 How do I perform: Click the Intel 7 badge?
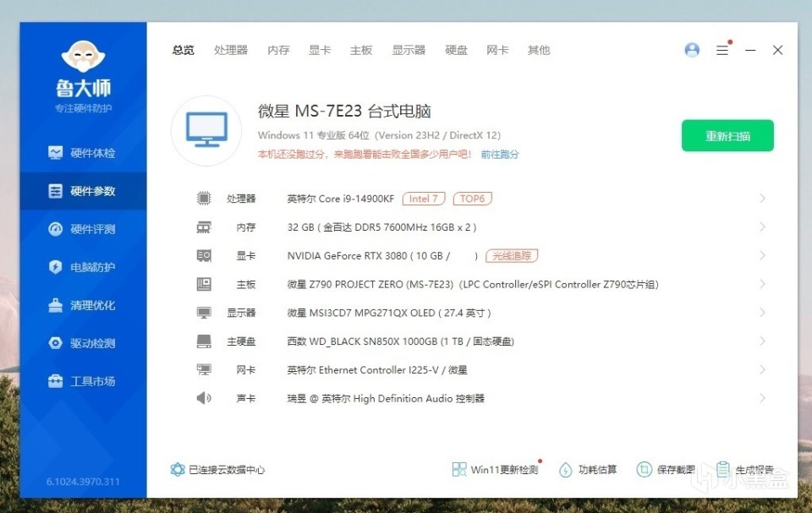[x=424, y=199]
